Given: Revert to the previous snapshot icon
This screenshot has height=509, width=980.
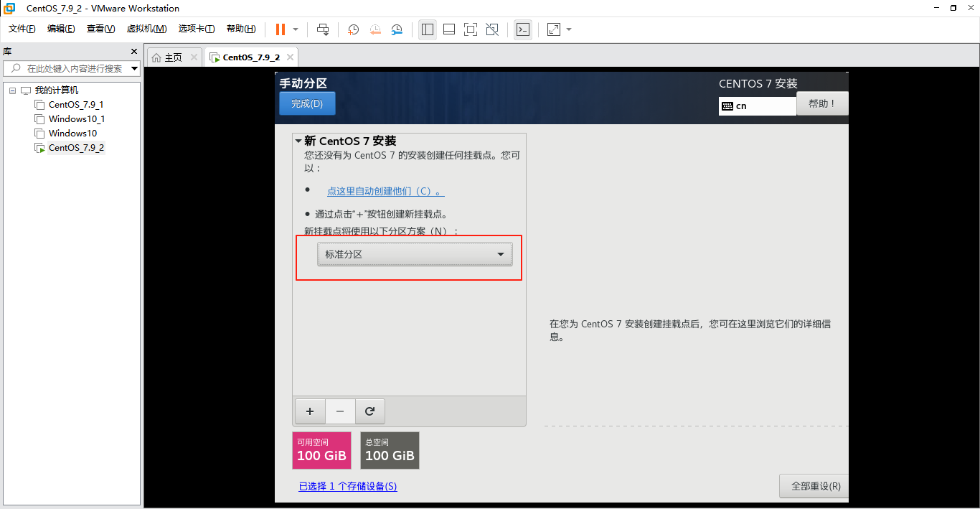Looking at the screenshot, I should (375, 29).
